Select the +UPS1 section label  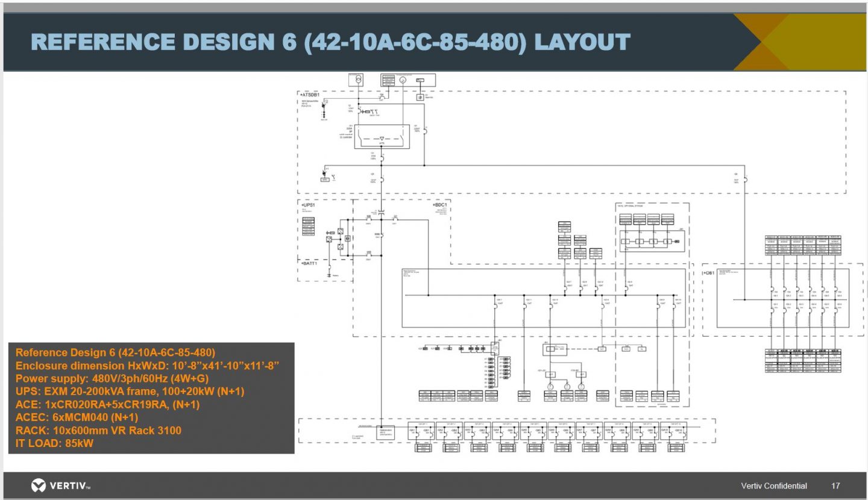(309, 205)
